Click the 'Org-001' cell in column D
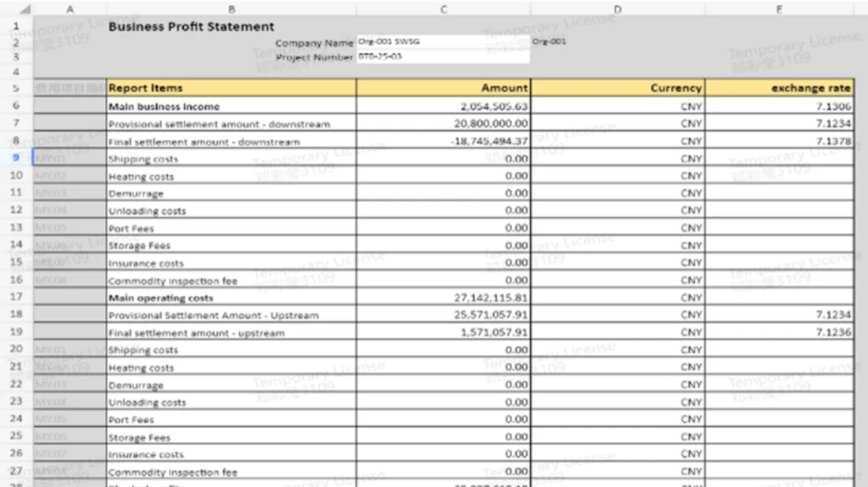Image resolution: width=868 pixels, height=487 pixels. point(549,42)
